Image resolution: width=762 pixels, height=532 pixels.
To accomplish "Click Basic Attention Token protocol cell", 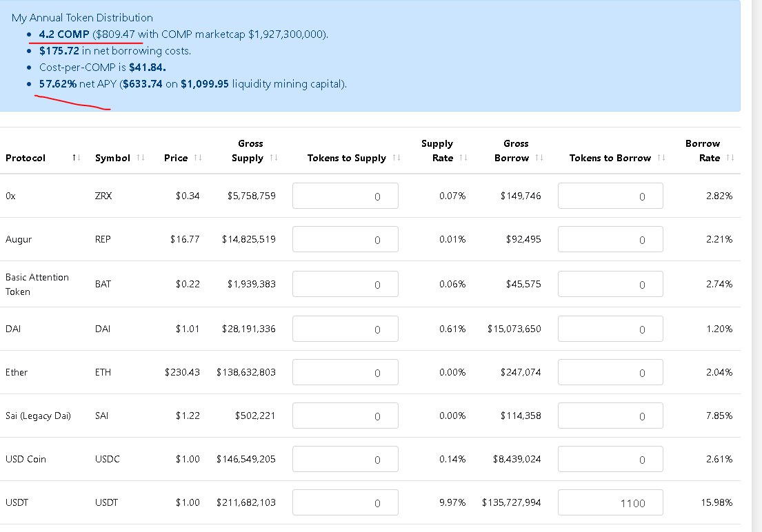I will pos(37,284).
